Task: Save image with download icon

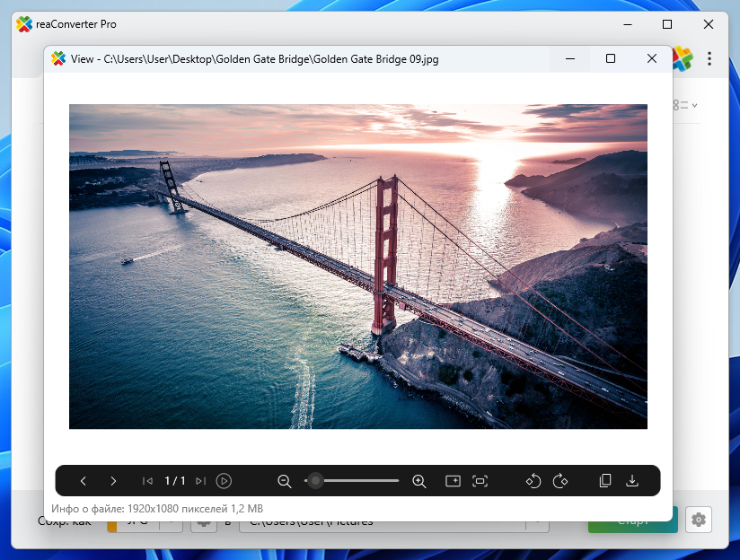Action: click(632, 481)
